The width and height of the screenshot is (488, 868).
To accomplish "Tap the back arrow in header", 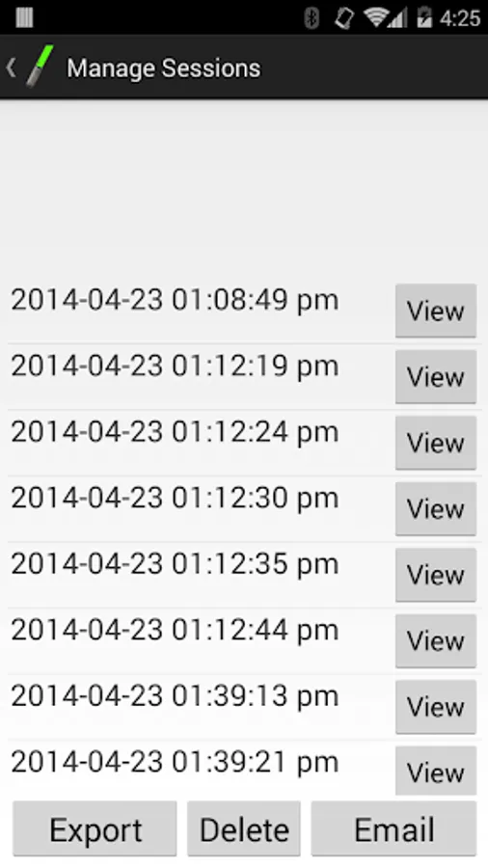I will 11,68.
